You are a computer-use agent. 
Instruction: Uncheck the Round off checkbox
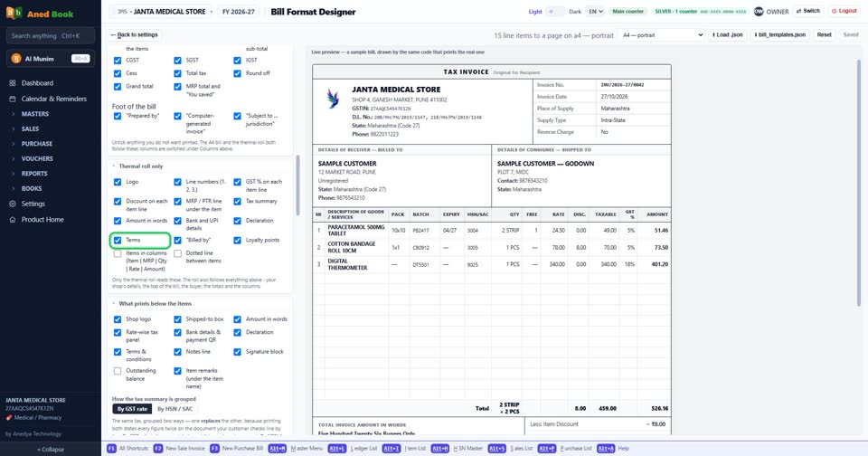[237, 73]
